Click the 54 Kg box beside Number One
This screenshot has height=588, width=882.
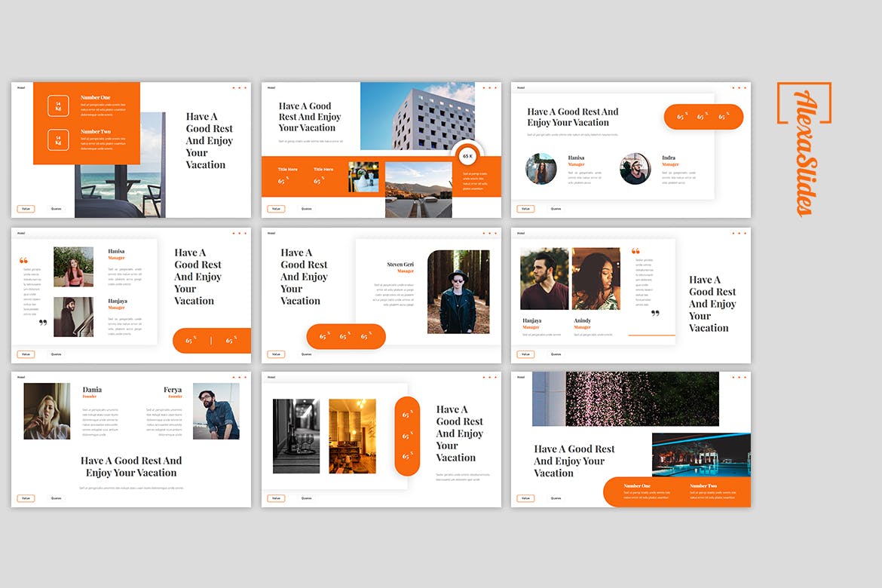(59, 106)
